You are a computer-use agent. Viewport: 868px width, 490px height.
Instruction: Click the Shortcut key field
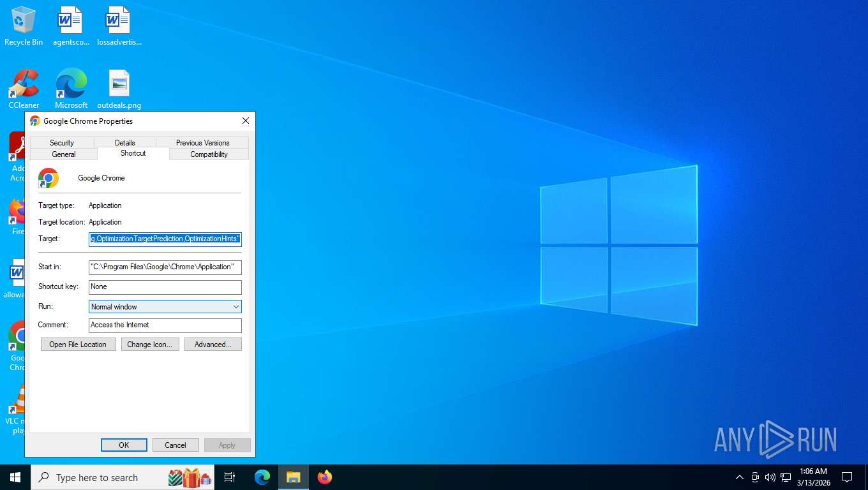(x=165, y=287)
